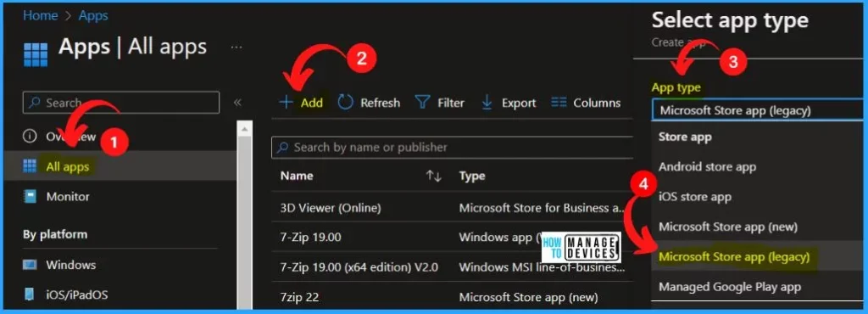Click the All apps grid icon
Viewport: 868px width, 314px height.
click(x=30, y=165)
